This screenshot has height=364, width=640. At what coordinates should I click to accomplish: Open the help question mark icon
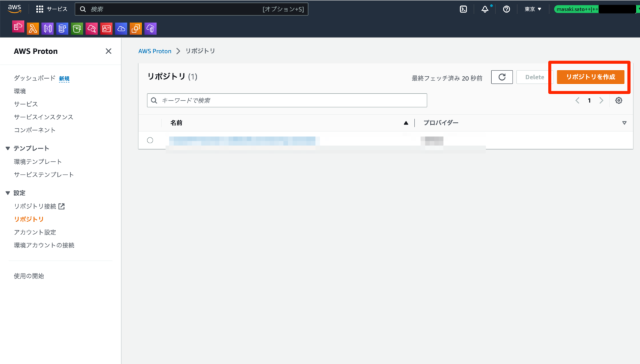coord(507,9)
